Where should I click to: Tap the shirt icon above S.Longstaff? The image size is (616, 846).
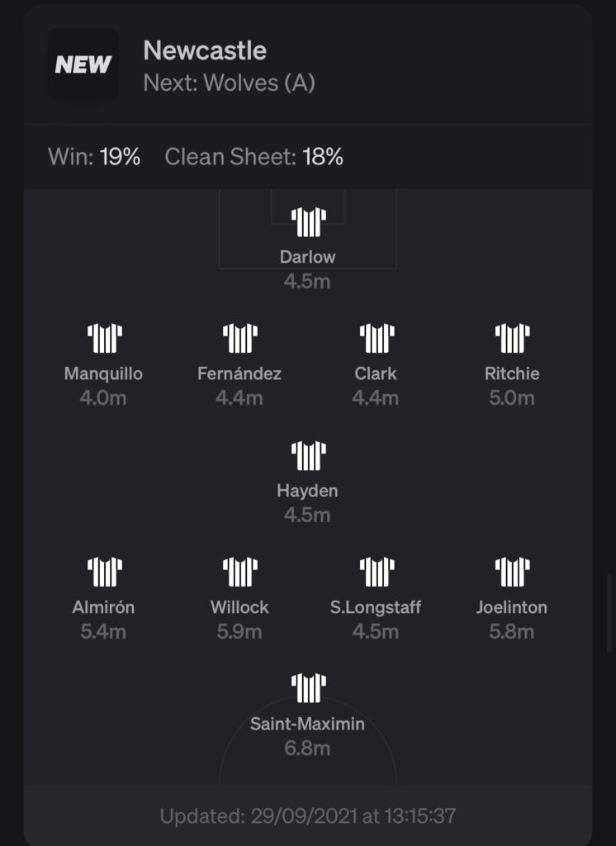coord(377,572)
